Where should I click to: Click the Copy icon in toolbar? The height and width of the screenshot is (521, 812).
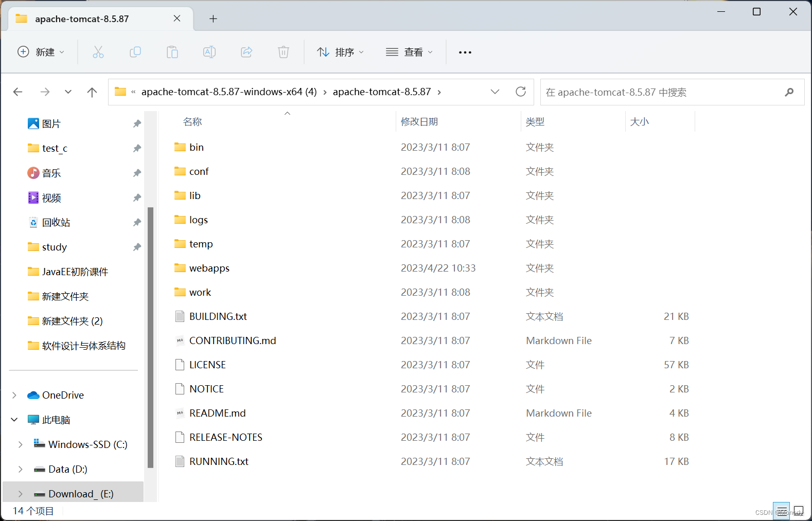click(x=135, y=52)
